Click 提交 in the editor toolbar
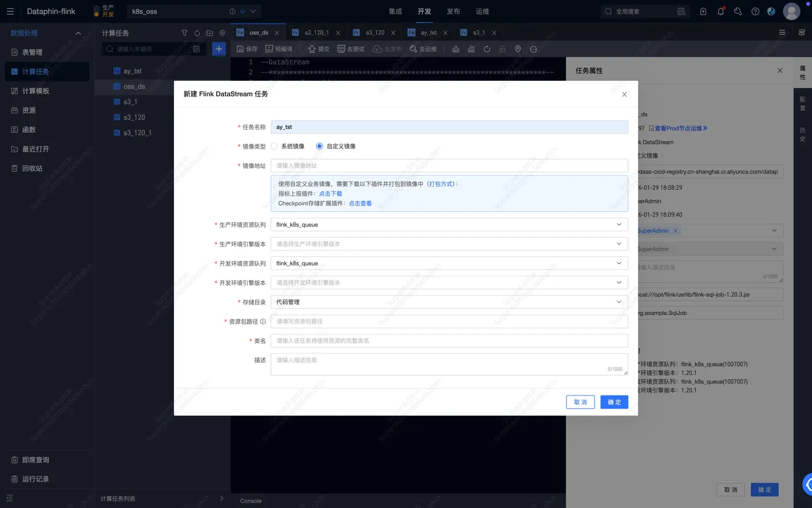Screen dimensions: 812x508 coord(319,49)
